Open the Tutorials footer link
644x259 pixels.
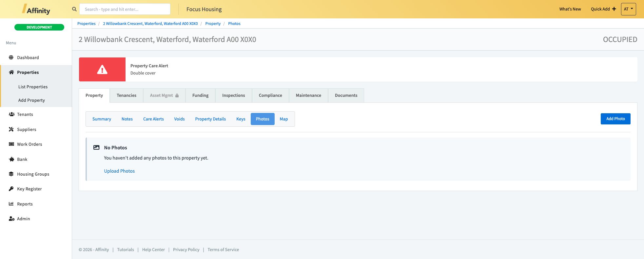pos(126,250)
